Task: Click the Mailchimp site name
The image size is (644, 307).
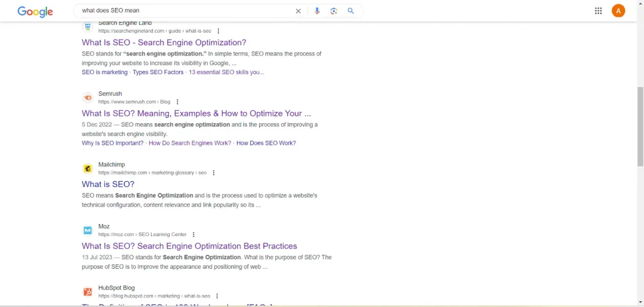Action: click(111, 164)
